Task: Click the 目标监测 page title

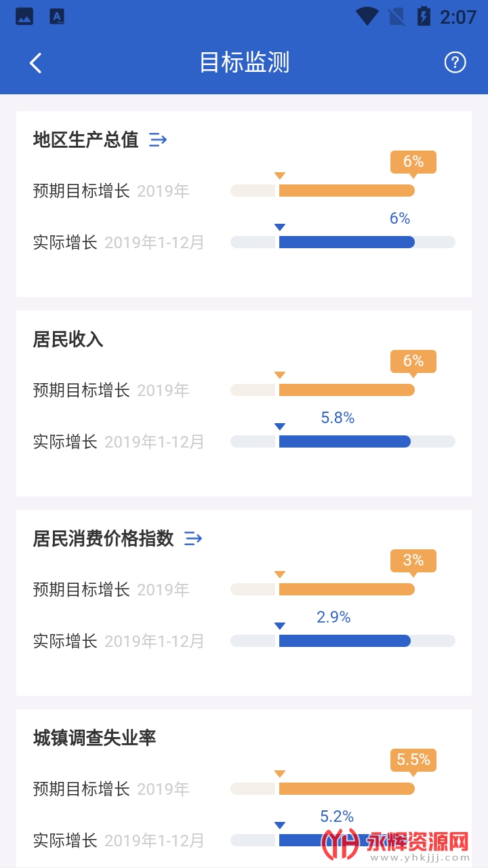Action: [244, 62]
